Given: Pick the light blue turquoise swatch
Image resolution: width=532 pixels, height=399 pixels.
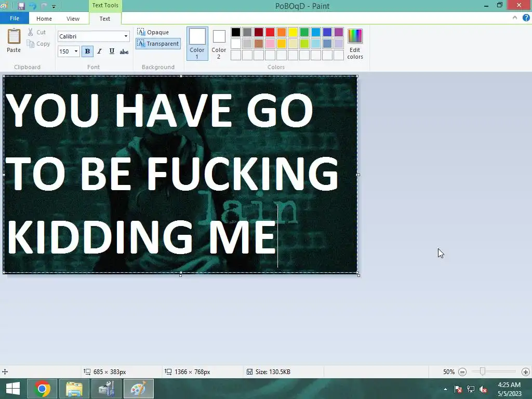Looking at the screenshot, I should (316, 44).
